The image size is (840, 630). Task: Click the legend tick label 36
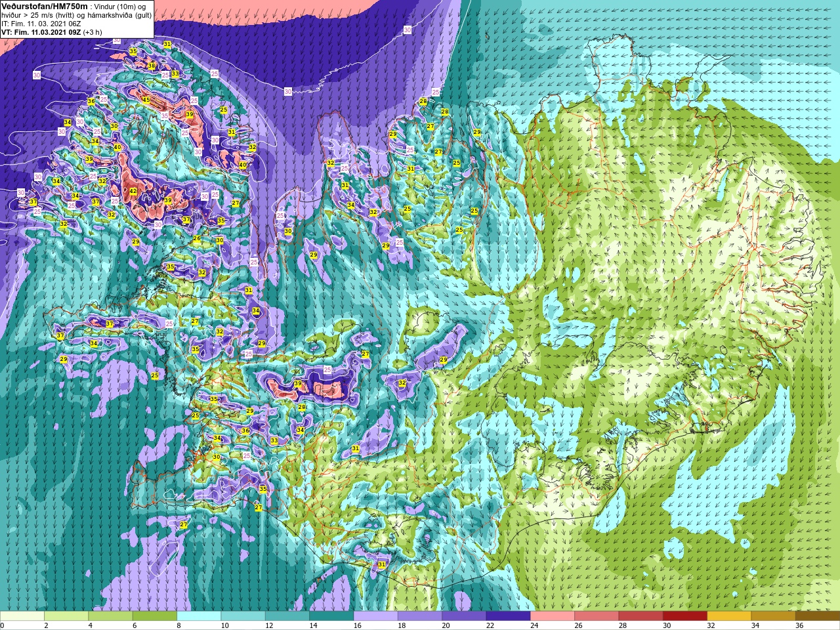coord(799,625)
